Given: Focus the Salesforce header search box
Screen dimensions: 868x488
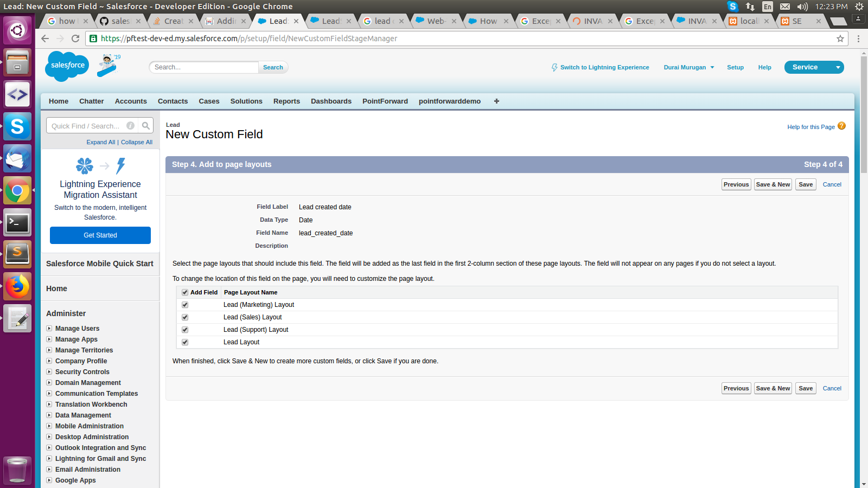Looking at the screenshot, I should [204, 67].
